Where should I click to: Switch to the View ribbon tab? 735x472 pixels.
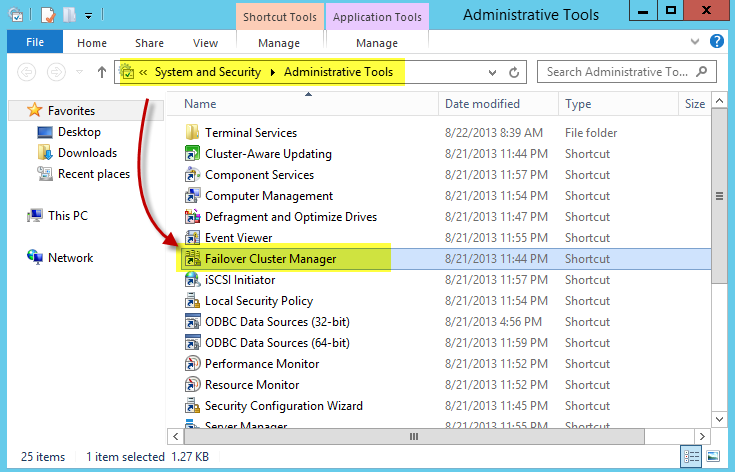[205, 43]
